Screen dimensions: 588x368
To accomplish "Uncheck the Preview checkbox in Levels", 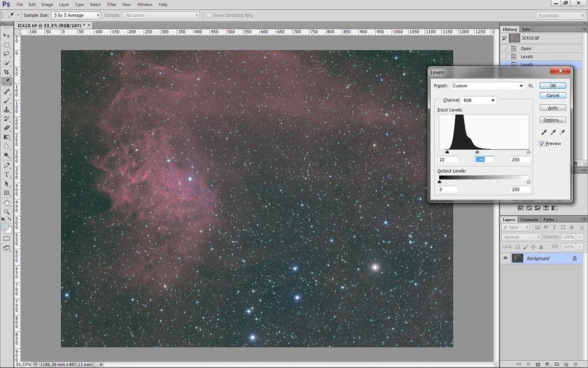I will (x=542, y=144).
